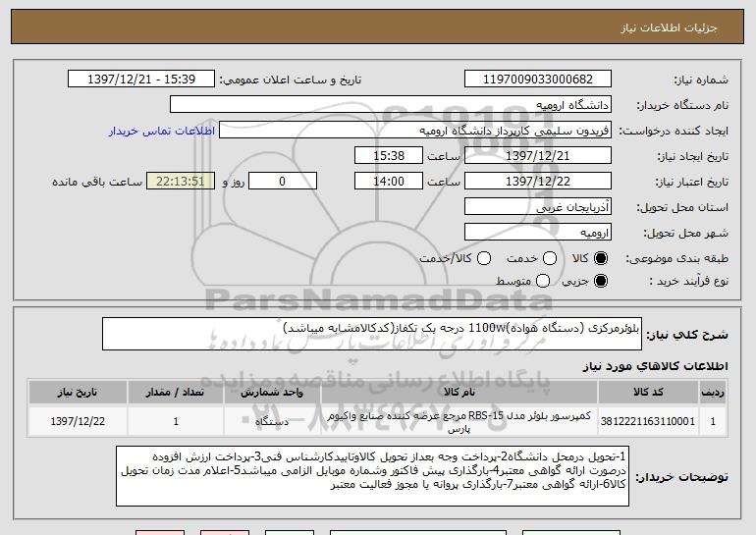Click product code cell 3812221163110001
The image size is (756, 535).
point(648,421)
